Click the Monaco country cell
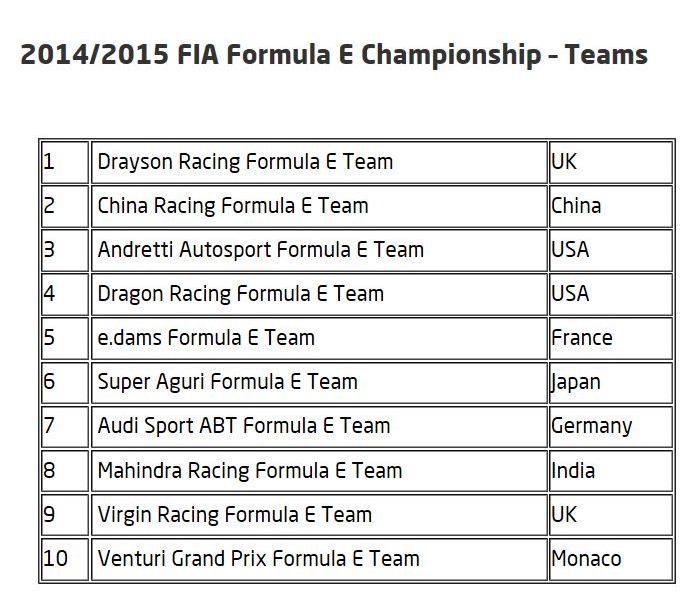This screenshot has width=690, height=604. [x=611, y=559]
